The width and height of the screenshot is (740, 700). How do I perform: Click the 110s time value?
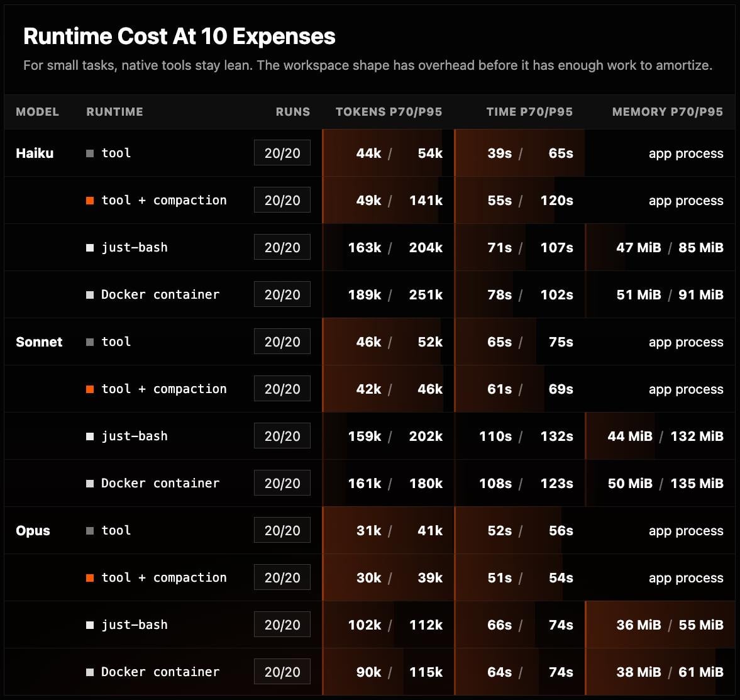pyautogui.click(x=495, y=436)
